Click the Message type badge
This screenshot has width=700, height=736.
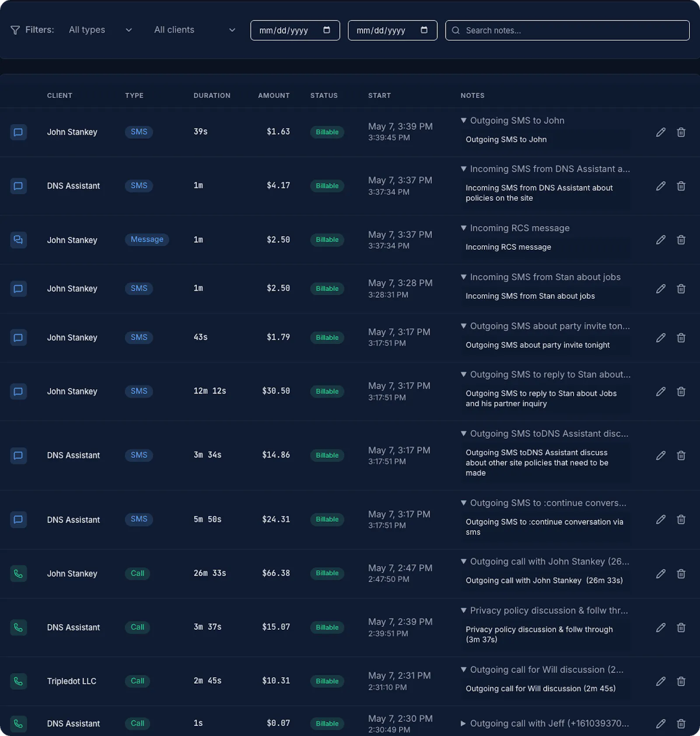147,239
